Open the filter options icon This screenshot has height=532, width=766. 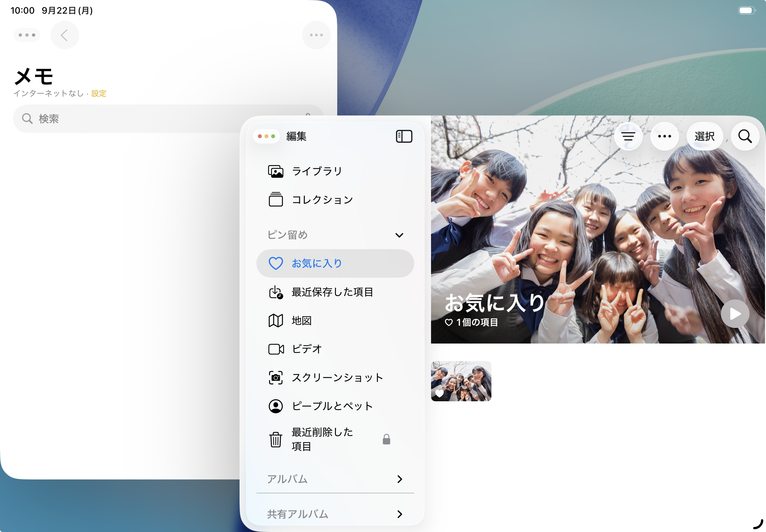point(628,136)
